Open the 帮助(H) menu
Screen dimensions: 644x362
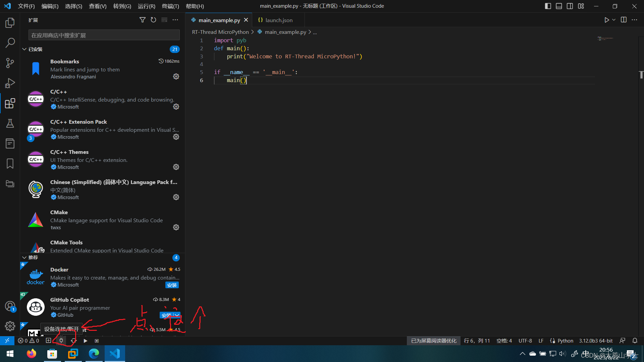[x=195, y=6]
